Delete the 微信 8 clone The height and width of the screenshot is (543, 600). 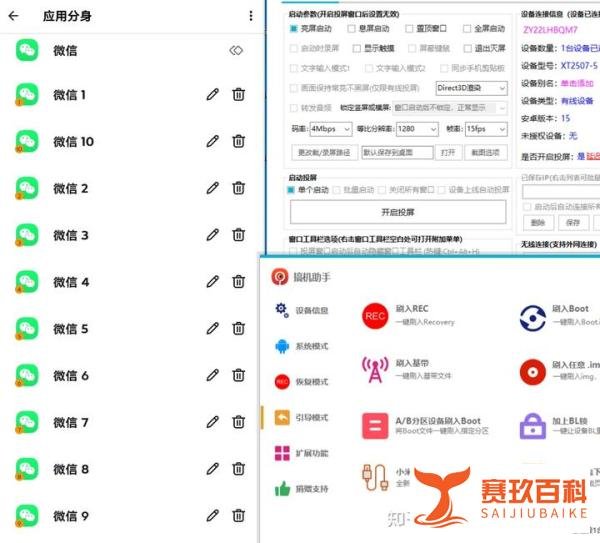coord(238,469)
